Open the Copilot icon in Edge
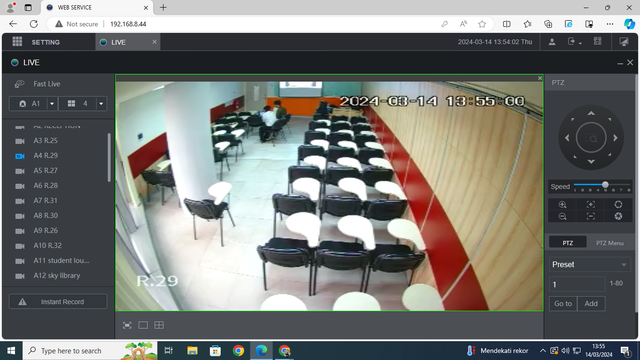Image resolution: width=640 pixels, height=360 pixels. 629,24
